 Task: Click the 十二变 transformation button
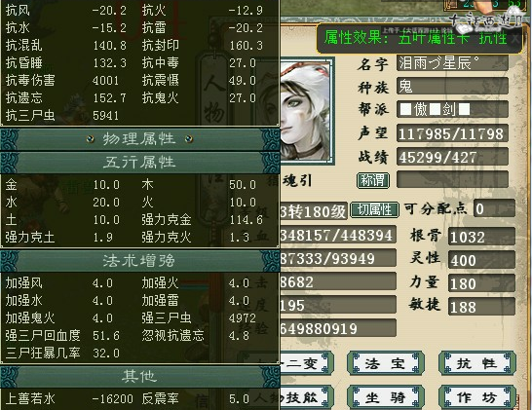[305, 363]
